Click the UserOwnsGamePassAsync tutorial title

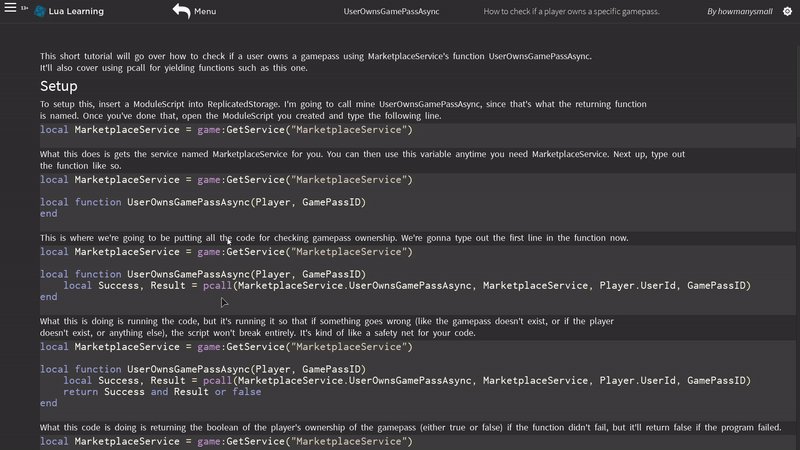click(x=391, y=11)
